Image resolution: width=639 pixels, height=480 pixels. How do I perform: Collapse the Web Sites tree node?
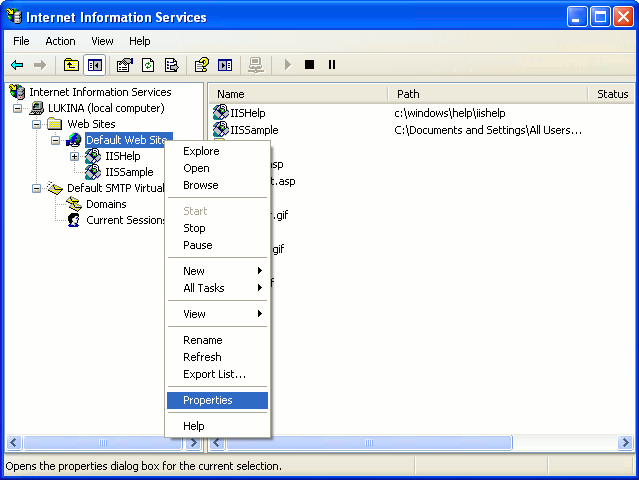click(x=37, y=124)
